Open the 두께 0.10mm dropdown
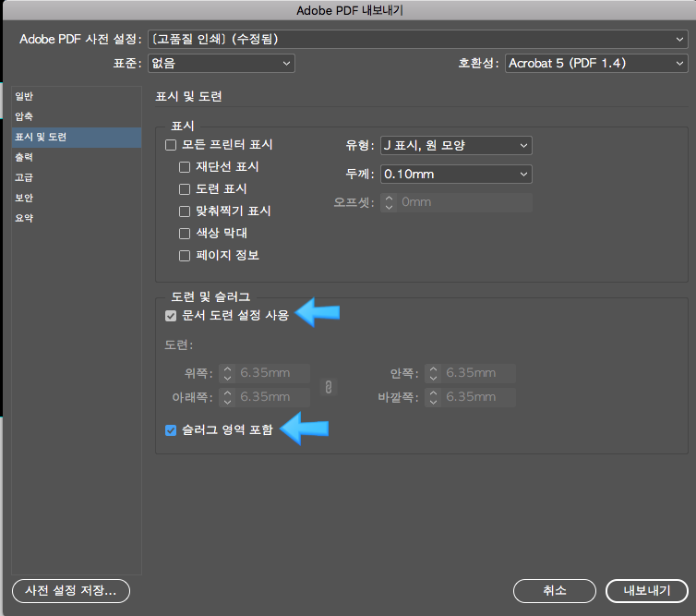This screenshot has width=696, height=616. click(x=456, y=175)
